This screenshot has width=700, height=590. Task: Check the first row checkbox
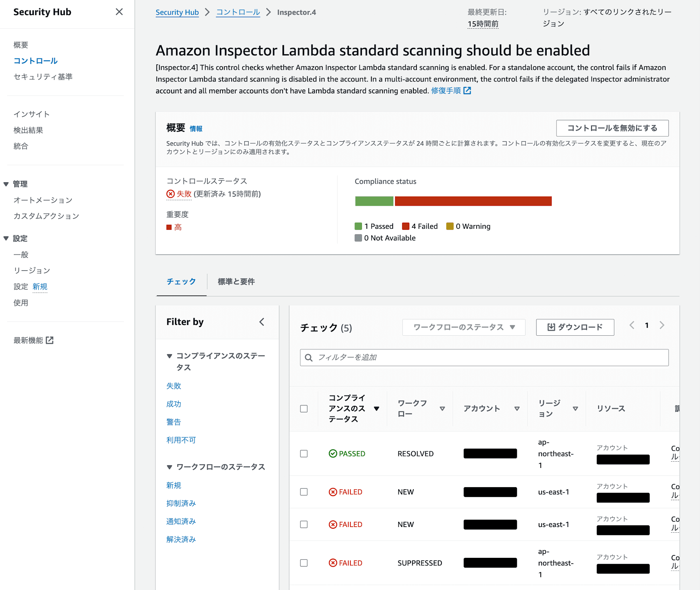(304, 454)
